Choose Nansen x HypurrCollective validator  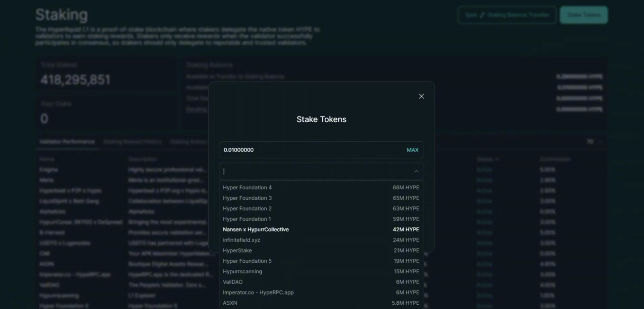256,229
